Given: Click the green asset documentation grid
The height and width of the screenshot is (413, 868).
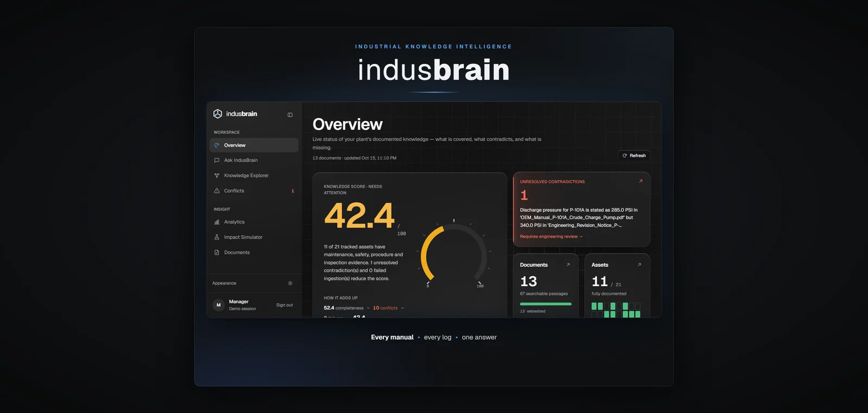Looking at the screenshot, I should click(616, 310).
